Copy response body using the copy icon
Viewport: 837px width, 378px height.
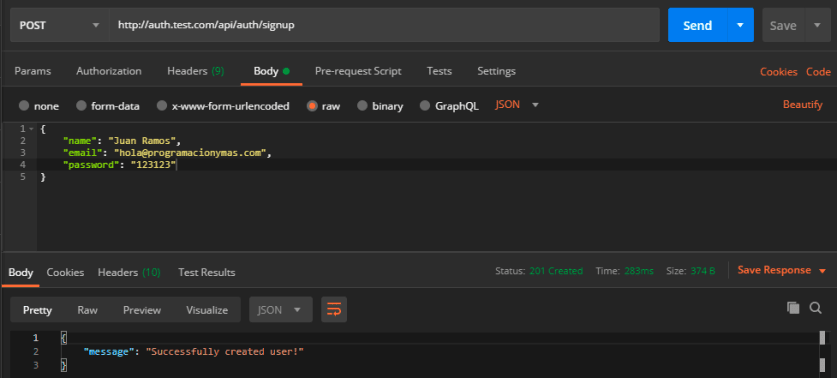point(793,308)
